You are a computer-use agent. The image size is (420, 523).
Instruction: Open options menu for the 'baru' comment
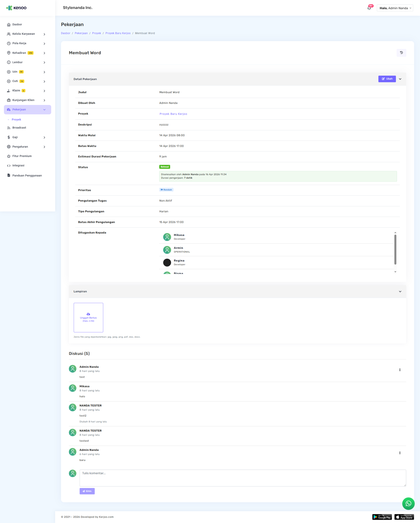400,453
